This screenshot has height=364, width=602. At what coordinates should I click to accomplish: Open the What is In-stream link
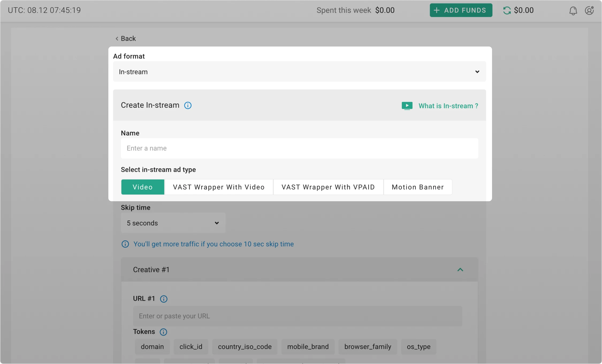click(x=448, y=106)
